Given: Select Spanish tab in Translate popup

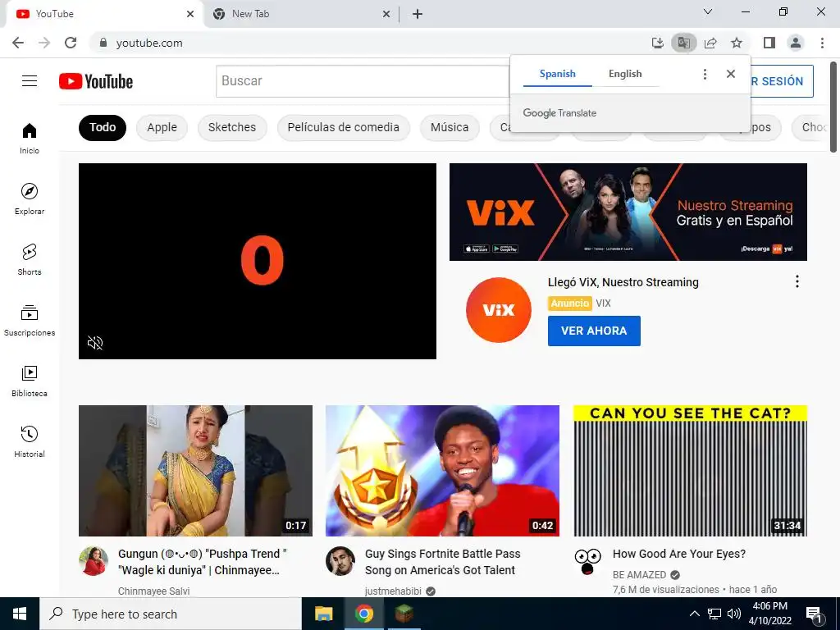Looking at the screenshot, I should pos(558,74).
